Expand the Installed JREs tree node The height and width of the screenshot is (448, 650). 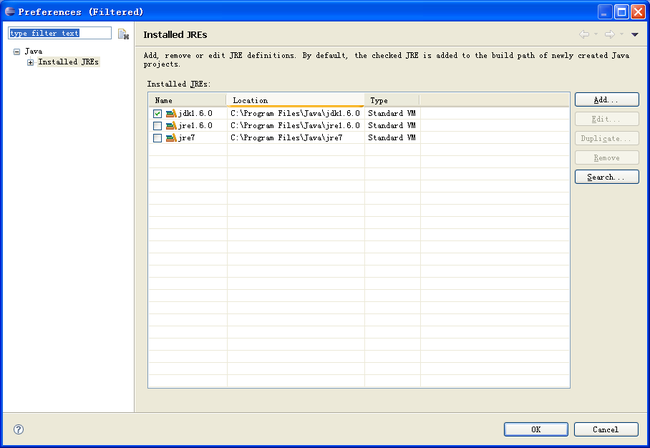[30, 63]
